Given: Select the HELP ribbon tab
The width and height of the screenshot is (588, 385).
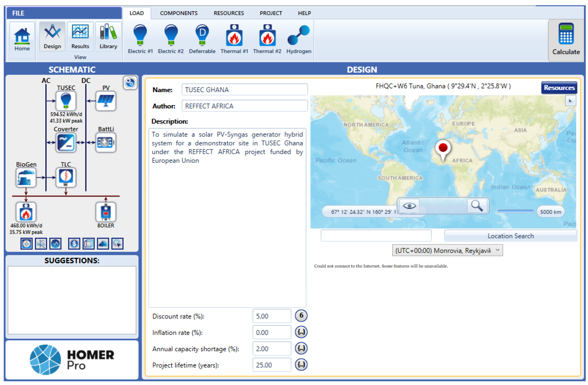Looking at the screenshot, I should coord(304,13).
